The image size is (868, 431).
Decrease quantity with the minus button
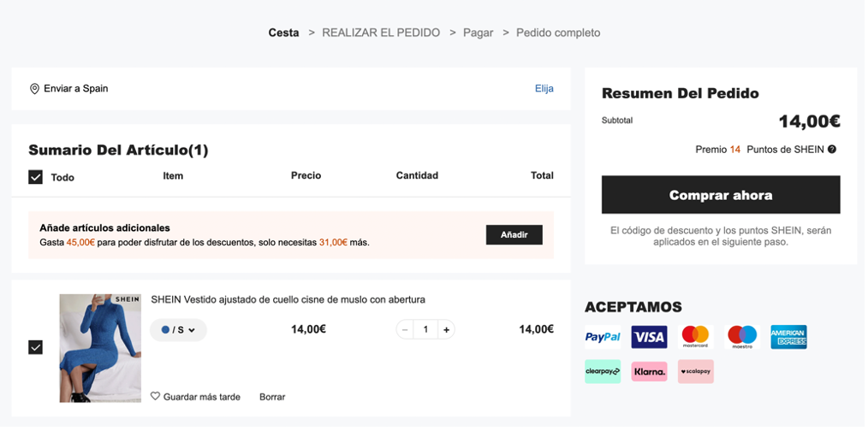pos(405,330)
